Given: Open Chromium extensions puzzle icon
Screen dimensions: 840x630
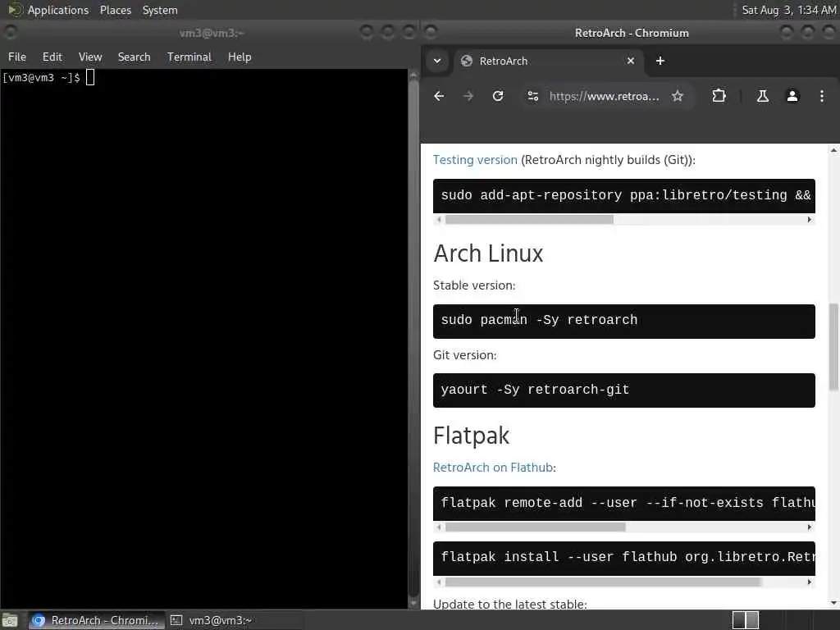Looking at the screenshot, I should click(719, 96).
